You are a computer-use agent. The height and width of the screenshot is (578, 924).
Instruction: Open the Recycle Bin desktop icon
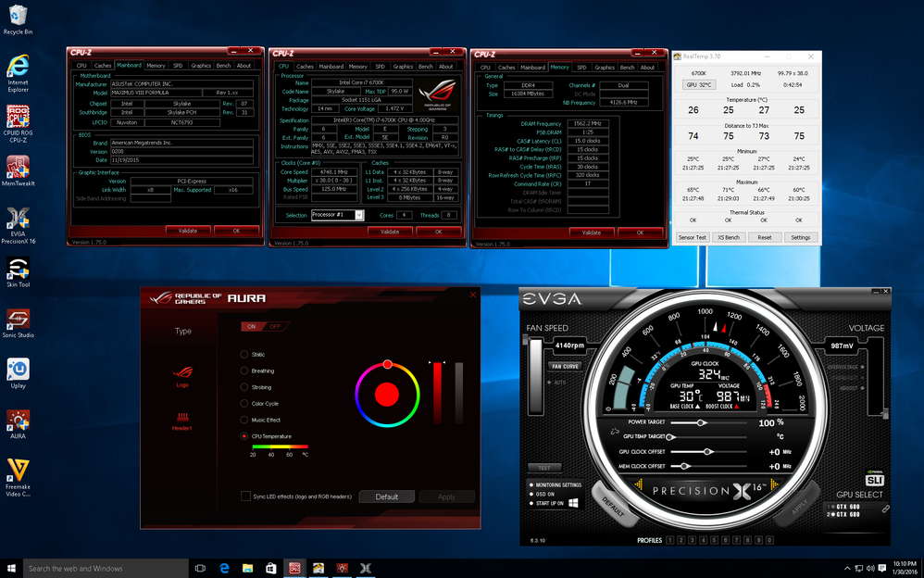click(x=18, y=19)
